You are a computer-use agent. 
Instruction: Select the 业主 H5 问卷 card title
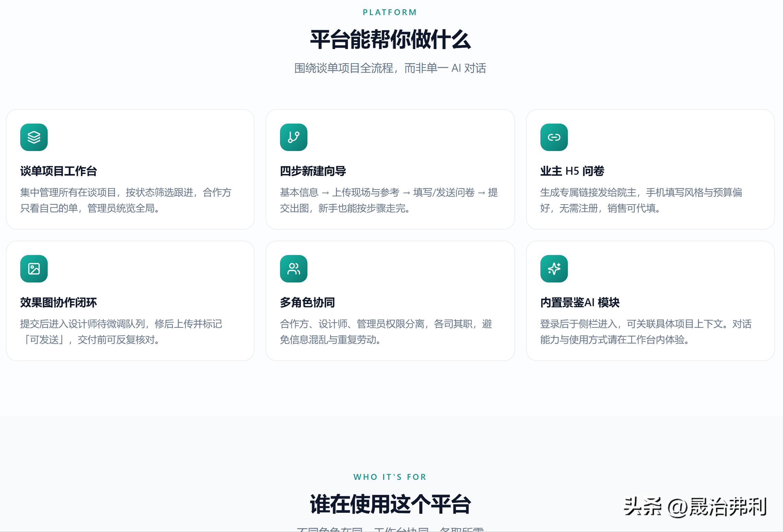(x=572, y=171)
